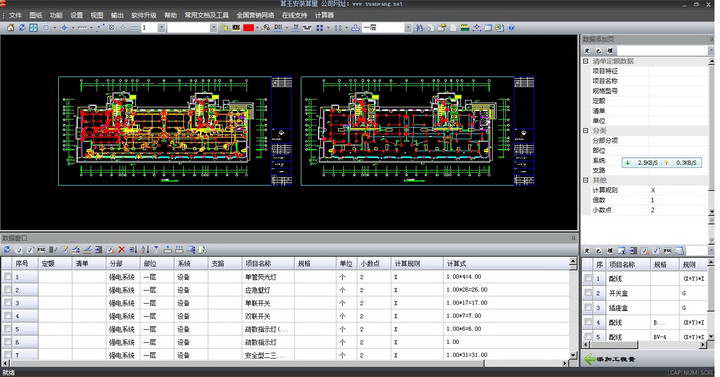Click the refresh icon in data window toolbar
Viewport: 720px width, 377px height.
(x=7, y=249)
